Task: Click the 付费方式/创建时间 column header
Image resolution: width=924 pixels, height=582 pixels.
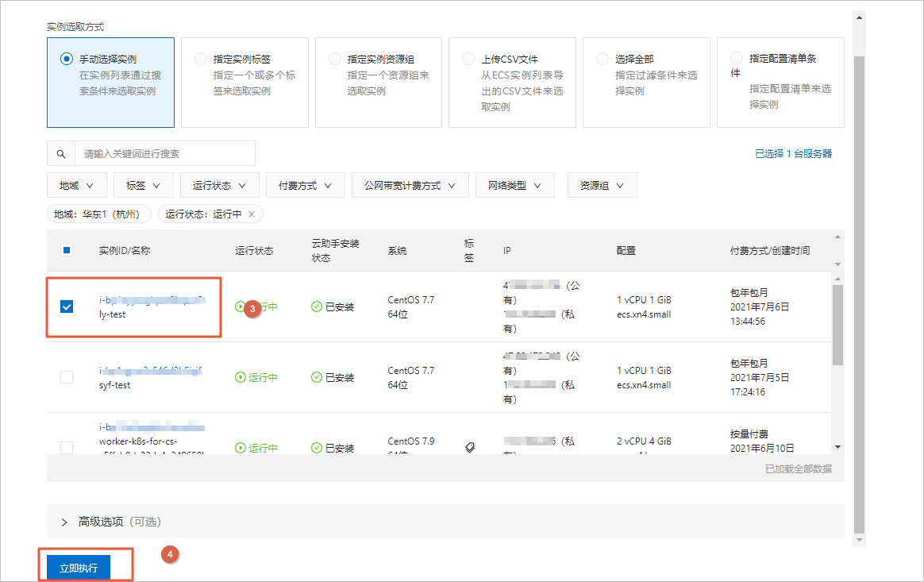Action: 770,251
